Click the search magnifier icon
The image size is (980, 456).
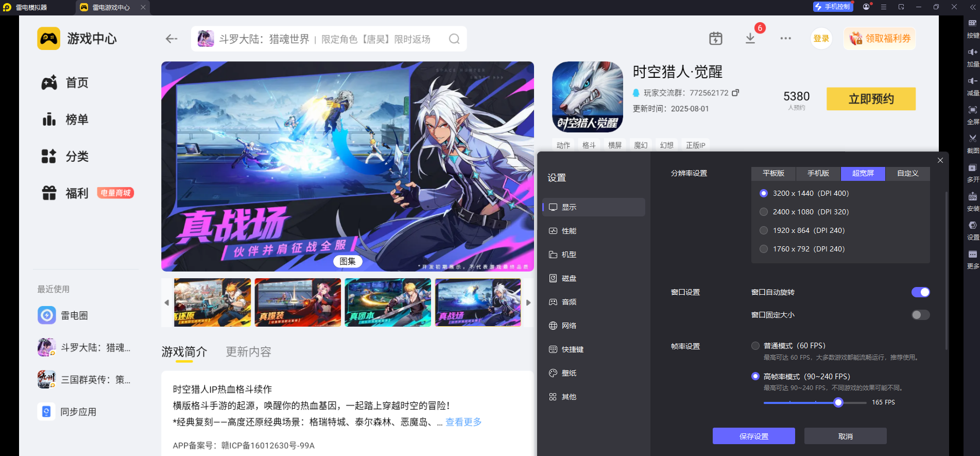454,39
